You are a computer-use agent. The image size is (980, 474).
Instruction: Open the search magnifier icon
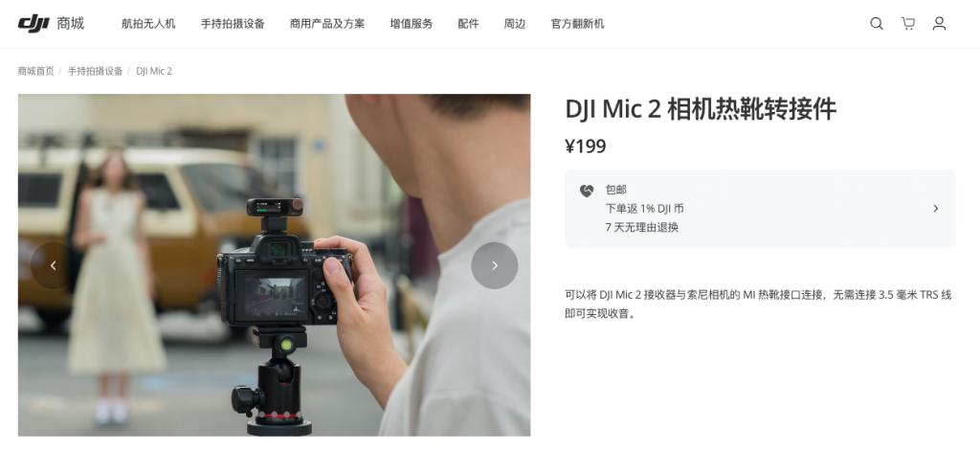877,24
